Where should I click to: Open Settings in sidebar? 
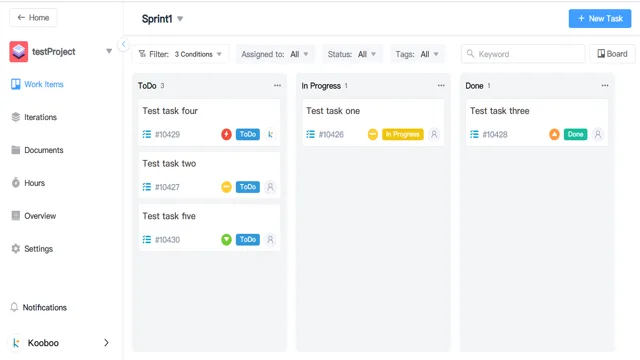(32, 249)
